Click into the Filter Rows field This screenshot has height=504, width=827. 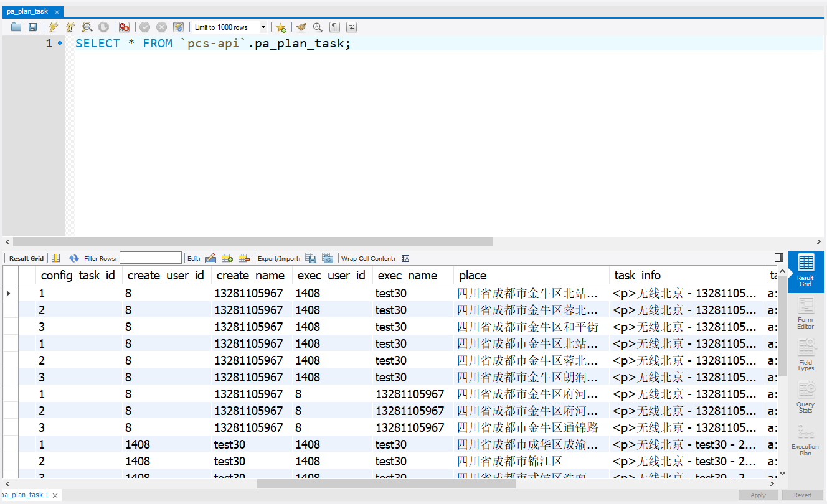151,258
